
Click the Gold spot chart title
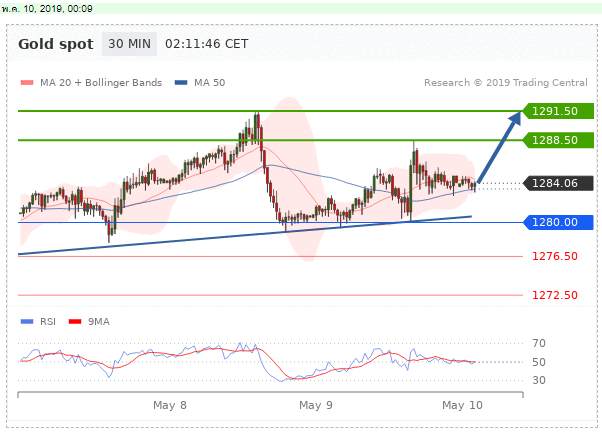[x=56, y=44]
